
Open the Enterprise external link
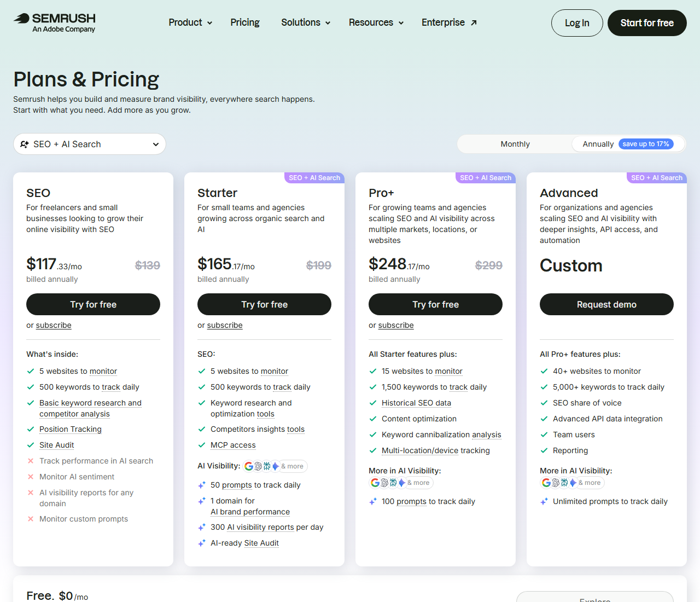(x=449, y=22)
